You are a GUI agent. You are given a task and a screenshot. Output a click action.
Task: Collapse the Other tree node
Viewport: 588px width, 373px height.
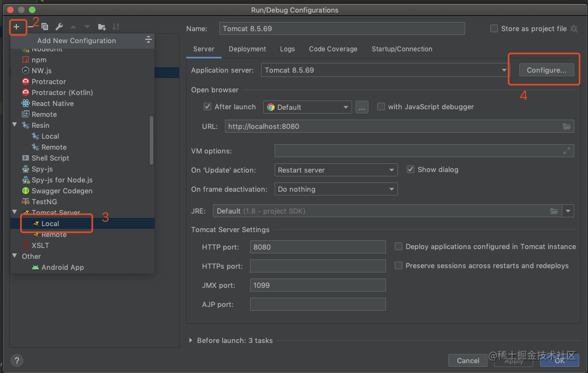[x=15, y=256]
